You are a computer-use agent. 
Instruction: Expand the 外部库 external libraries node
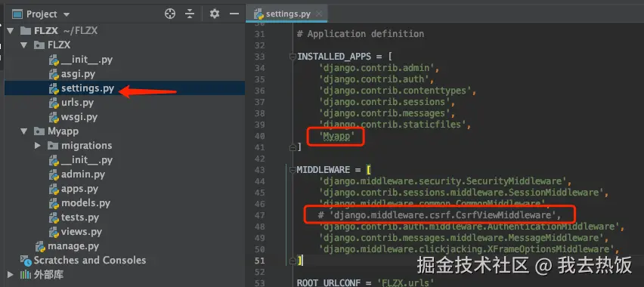11,275
